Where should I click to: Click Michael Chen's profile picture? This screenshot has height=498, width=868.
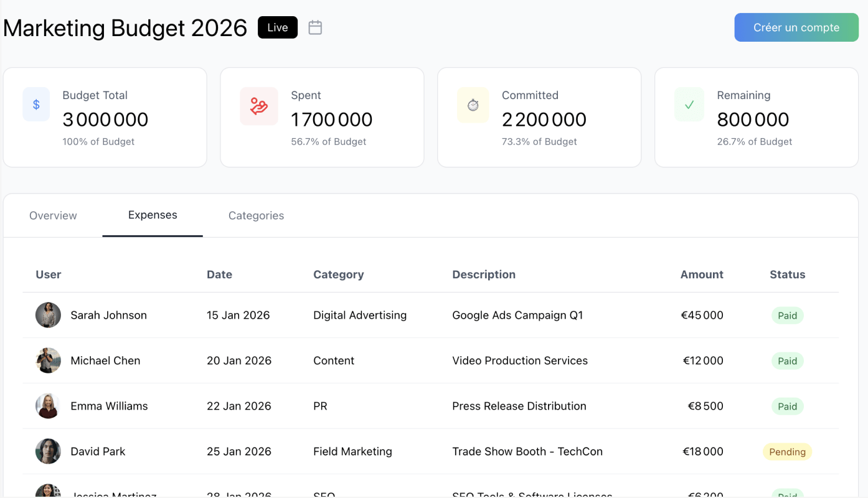pyautogui.click(x=48, y=360)
